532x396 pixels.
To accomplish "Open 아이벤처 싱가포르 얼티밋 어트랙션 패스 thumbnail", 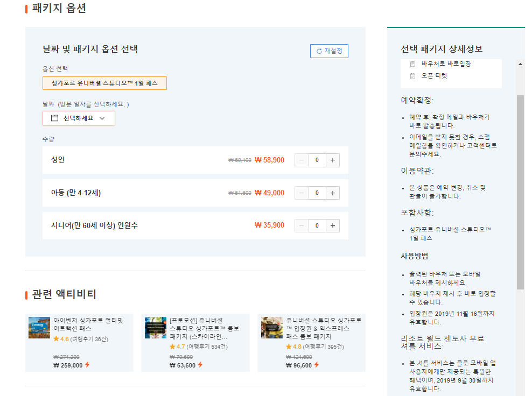I will tap(39, 328).
